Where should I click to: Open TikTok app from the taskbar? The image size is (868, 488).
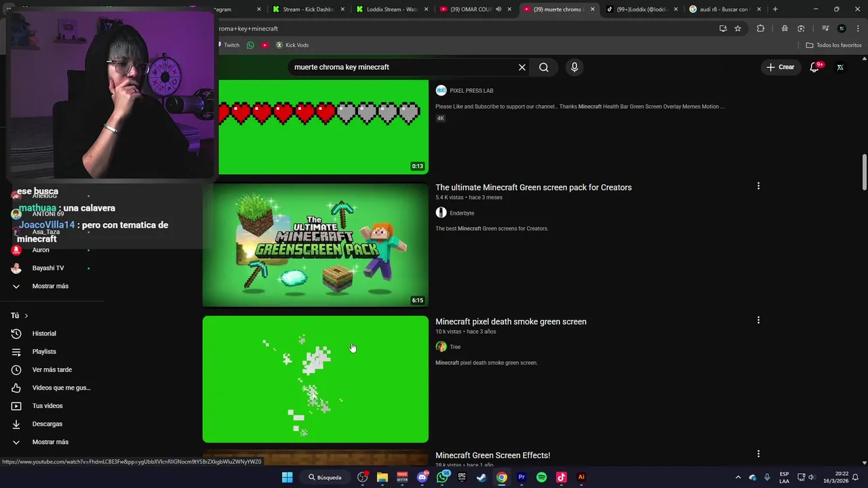coord(561,477)
